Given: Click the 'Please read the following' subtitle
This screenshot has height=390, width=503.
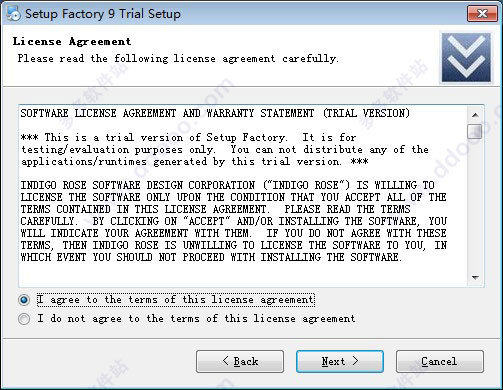Looking at the screenshot, I should [x=178, y=59].
